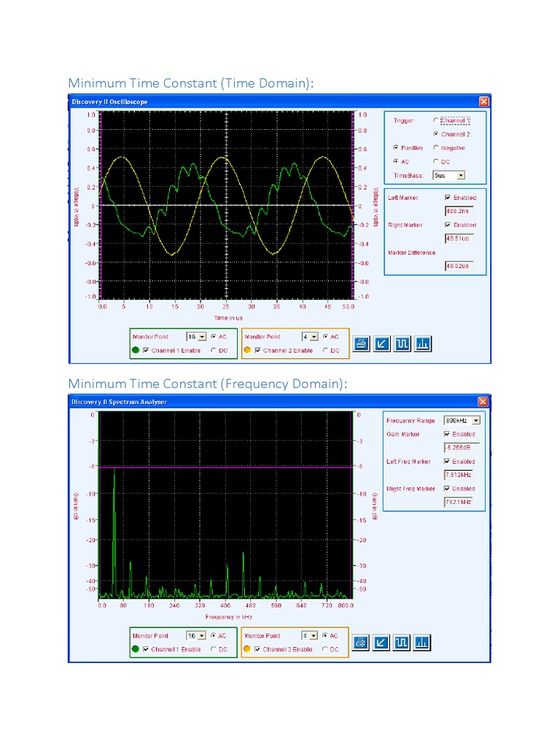Set Oscilloscope Channel 1 coupling to AC
Viewport: 560px width, 747px height.
coord(214,336)
